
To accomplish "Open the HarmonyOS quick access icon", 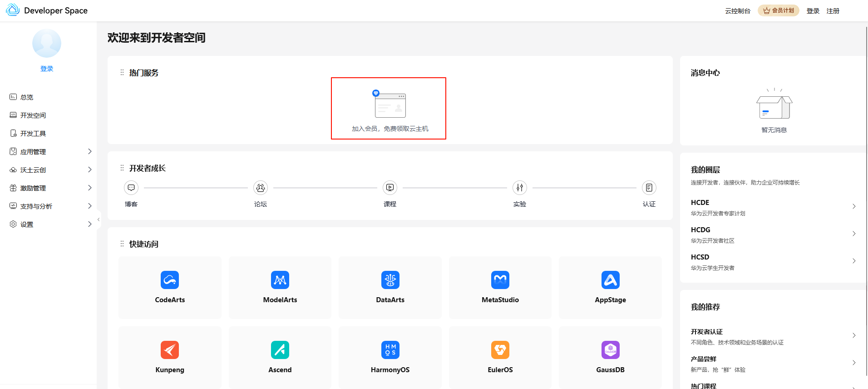I will point(390,350).
